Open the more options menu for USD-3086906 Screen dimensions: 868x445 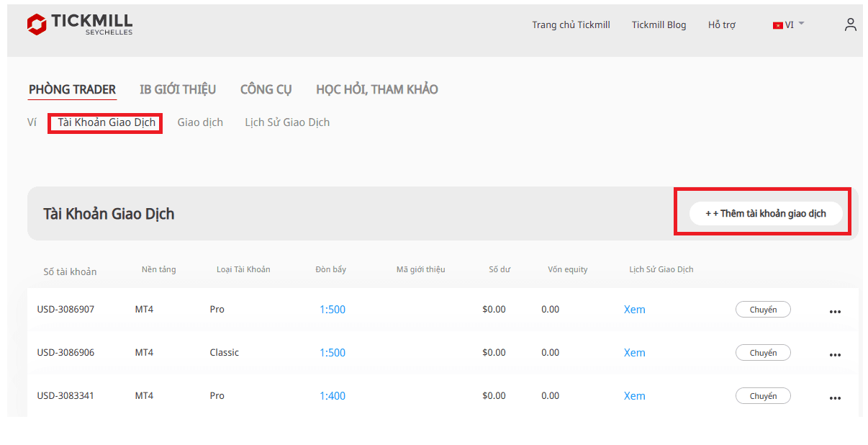tap(835, 355)
